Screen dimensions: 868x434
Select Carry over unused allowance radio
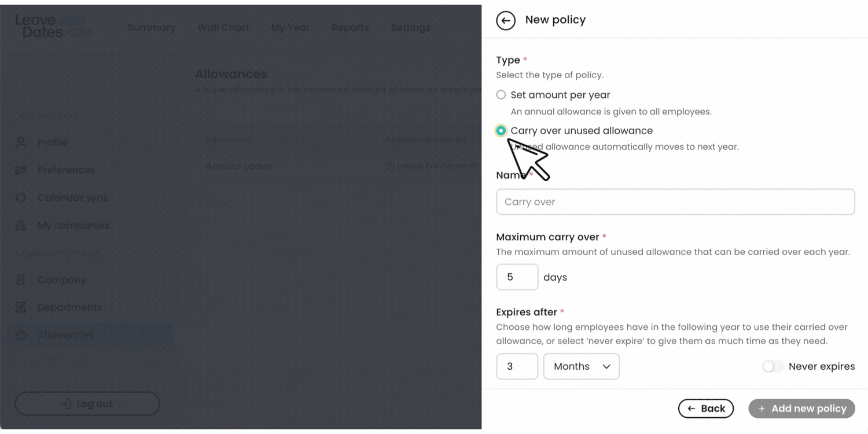[x=501, y=131]
